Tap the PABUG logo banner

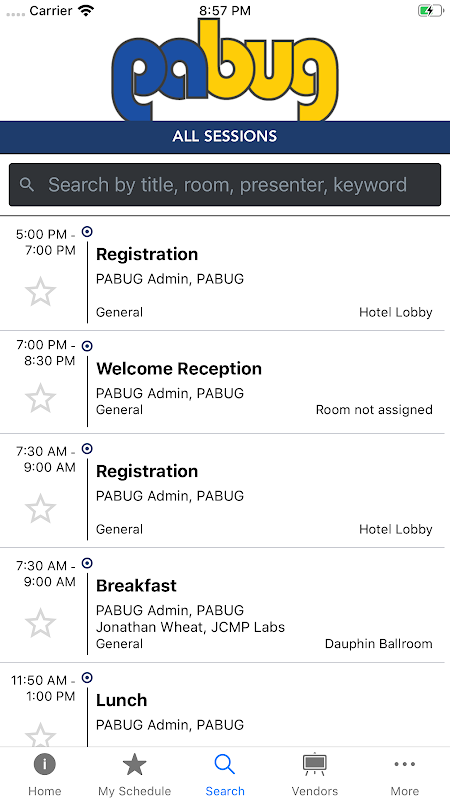click(225, 70)
